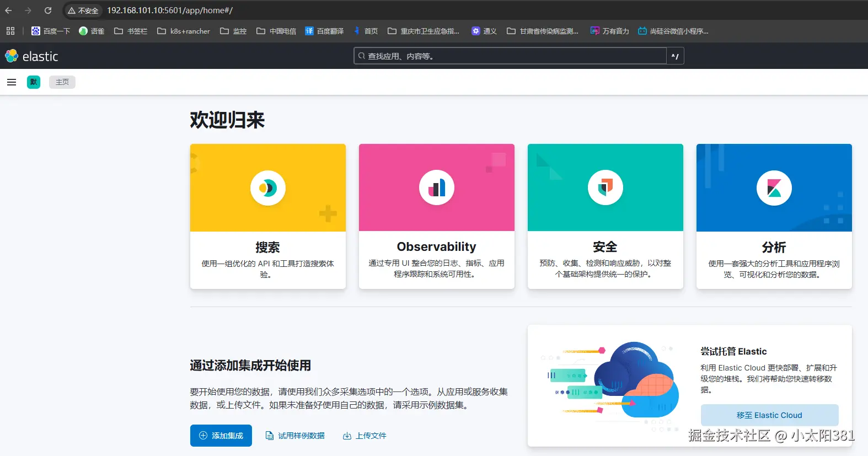
Task: Click the 移至 Elastic Cloud button
Action: (769, 415)
